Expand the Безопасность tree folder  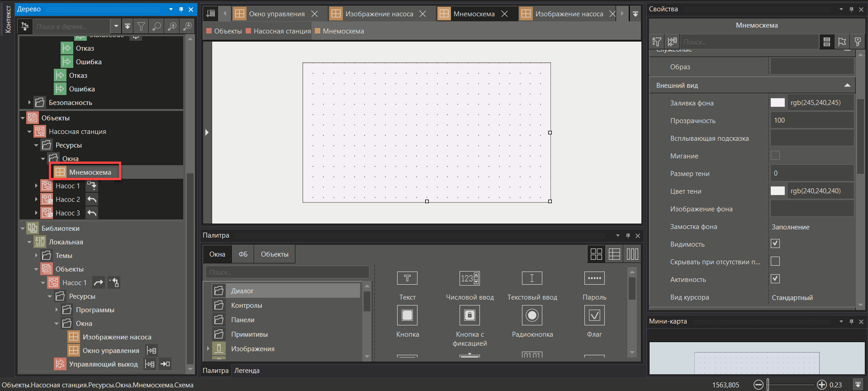[29, 103]
